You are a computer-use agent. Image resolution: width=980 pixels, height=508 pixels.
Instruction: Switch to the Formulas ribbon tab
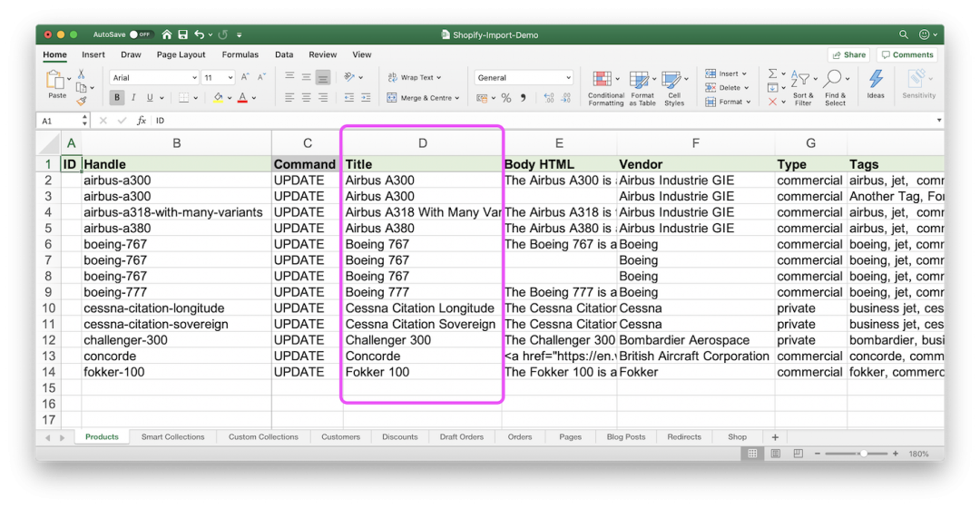[240, 54]
